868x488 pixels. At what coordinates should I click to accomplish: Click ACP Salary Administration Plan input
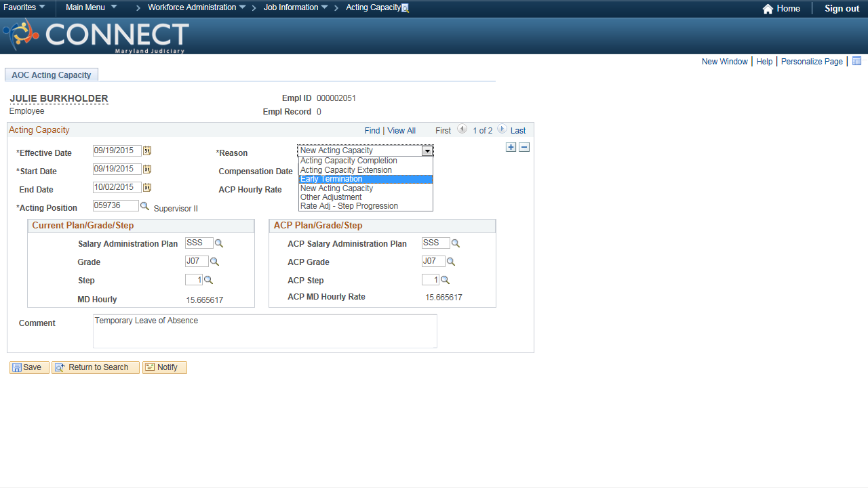tap(436, 243)
